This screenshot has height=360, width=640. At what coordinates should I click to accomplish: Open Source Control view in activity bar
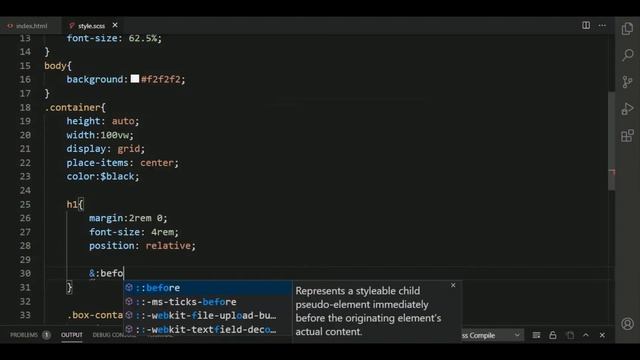pyautogui.click(x=627, y=82)
